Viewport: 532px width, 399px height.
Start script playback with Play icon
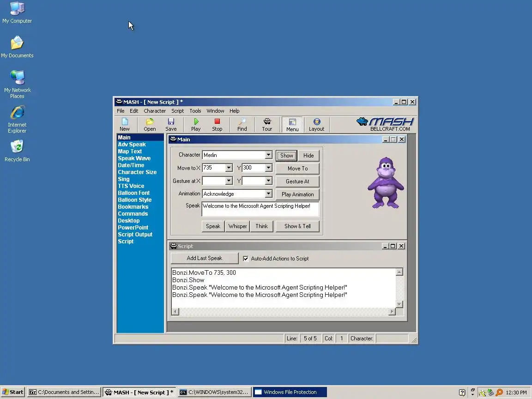[196, 124]
